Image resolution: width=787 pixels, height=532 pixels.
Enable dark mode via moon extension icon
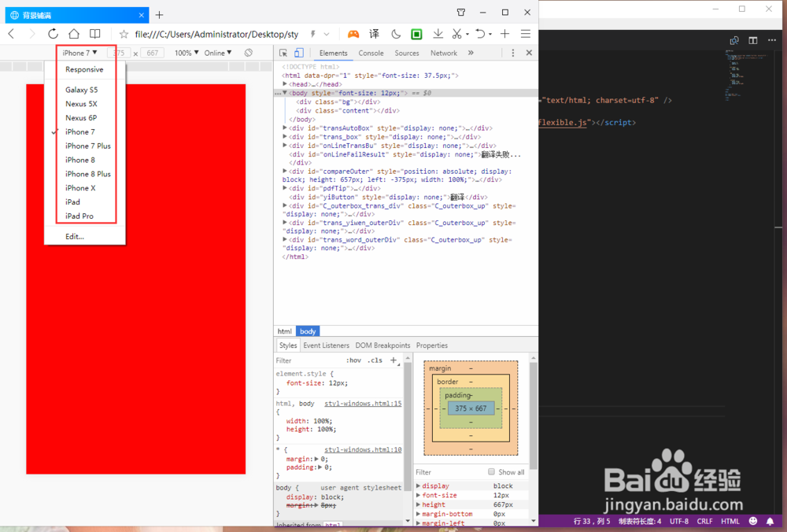click(x=395, y=34)
